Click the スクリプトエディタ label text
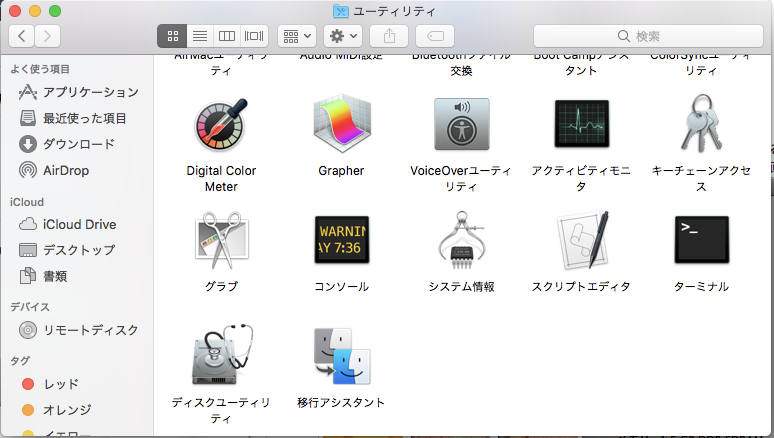The width and height of the screenshot is (774, 438). 581,287
